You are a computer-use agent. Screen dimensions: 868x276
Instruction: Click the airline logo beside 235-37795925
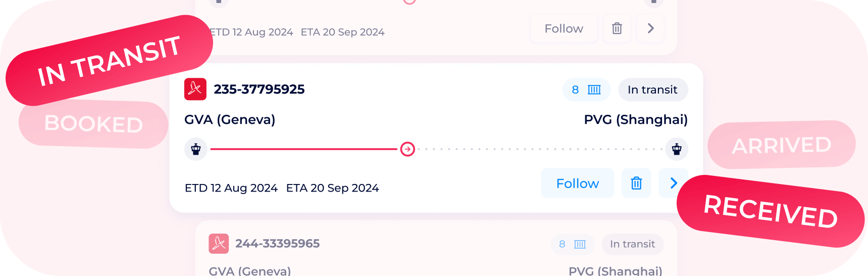tap(195, 89)
